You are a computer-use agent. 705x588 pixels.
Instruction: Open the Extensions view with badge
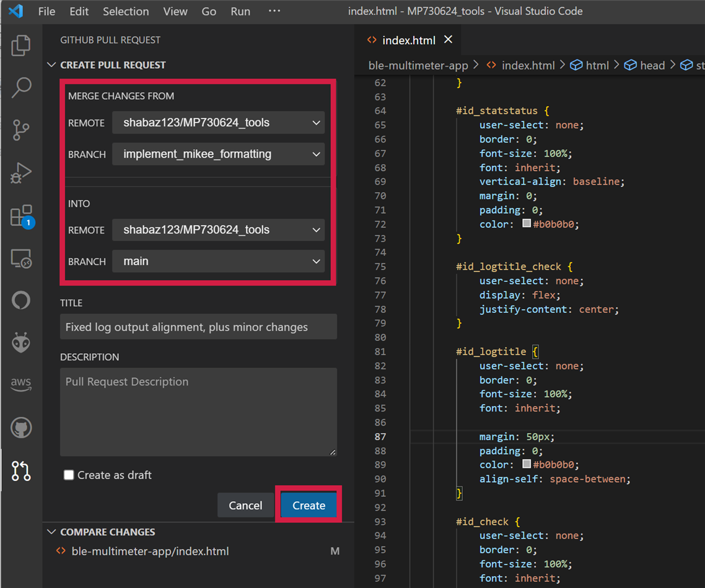coord(22,216)
